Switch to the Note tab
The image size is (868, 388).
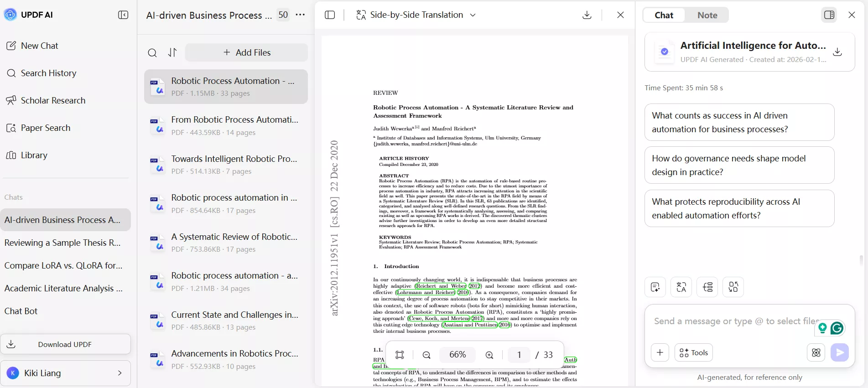pos(707,15)
